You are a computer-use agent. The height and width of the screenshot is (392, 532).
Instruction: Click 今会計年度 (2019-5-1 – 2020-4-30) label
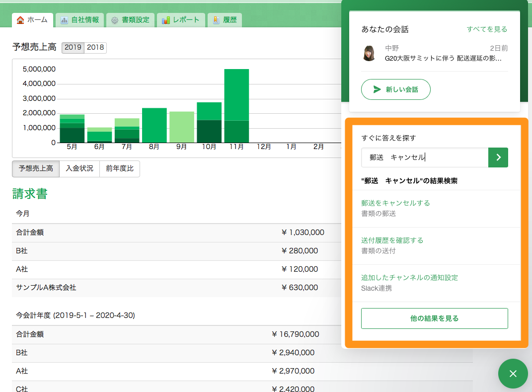[x=76, y=315]
